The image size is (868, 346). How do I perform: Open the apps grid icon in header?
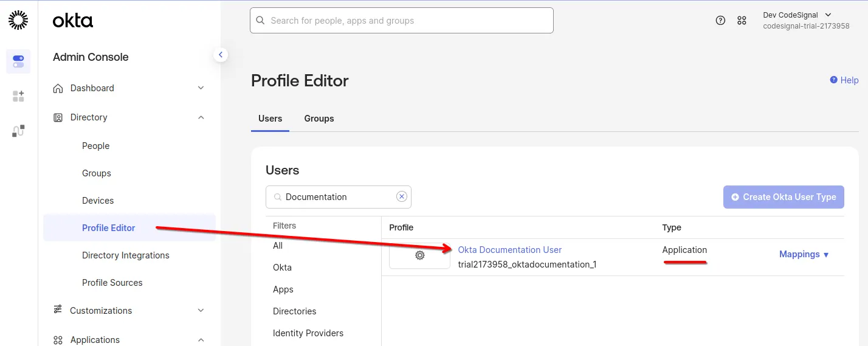(x=742, y=20)
